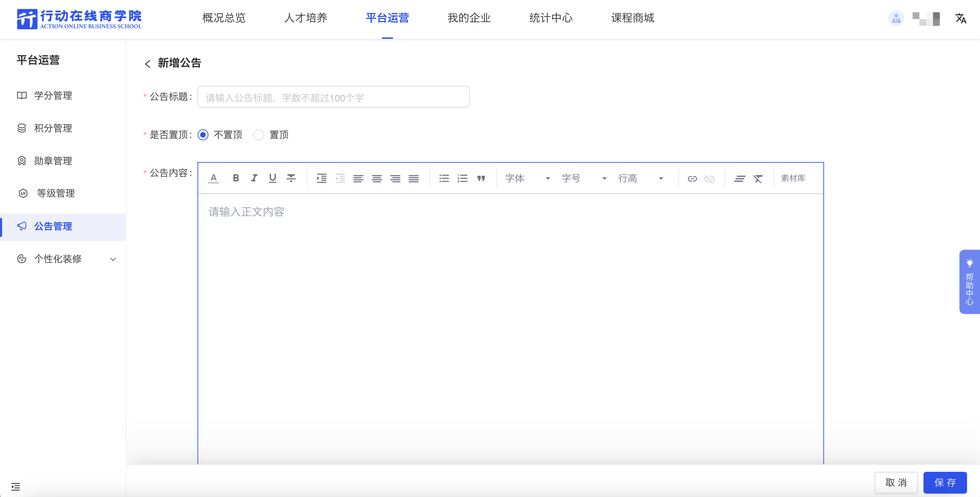The width and height of the screenshot is (980, 497).
Task: Click the language translate icon
Action: click(961, 18)
